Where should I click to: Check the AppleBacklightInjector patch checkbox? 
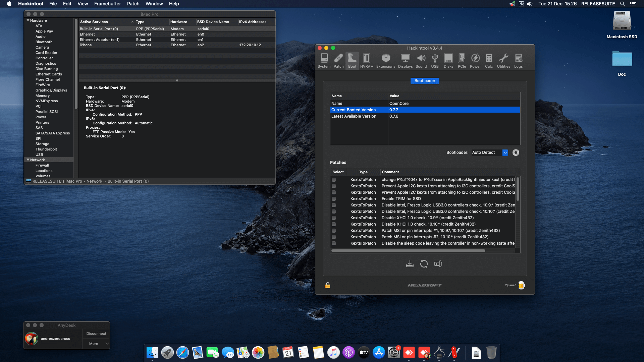334,180
